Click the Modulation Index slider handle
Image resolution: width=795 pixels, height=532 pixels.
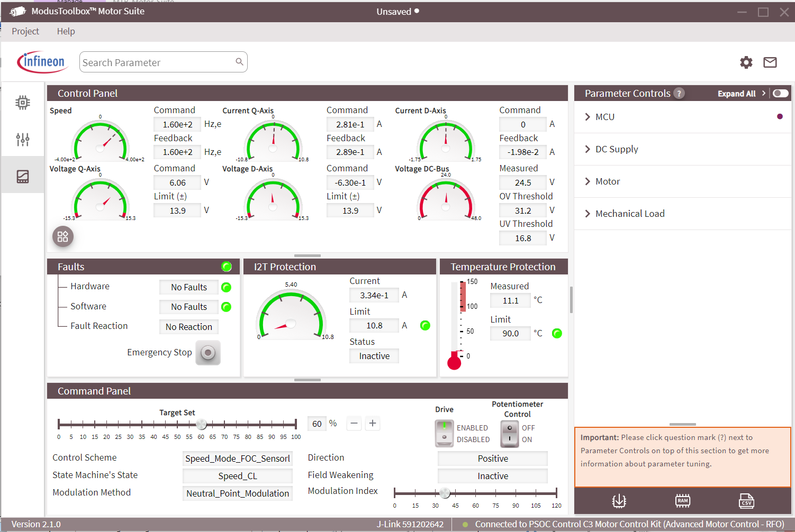pos(445,493)
